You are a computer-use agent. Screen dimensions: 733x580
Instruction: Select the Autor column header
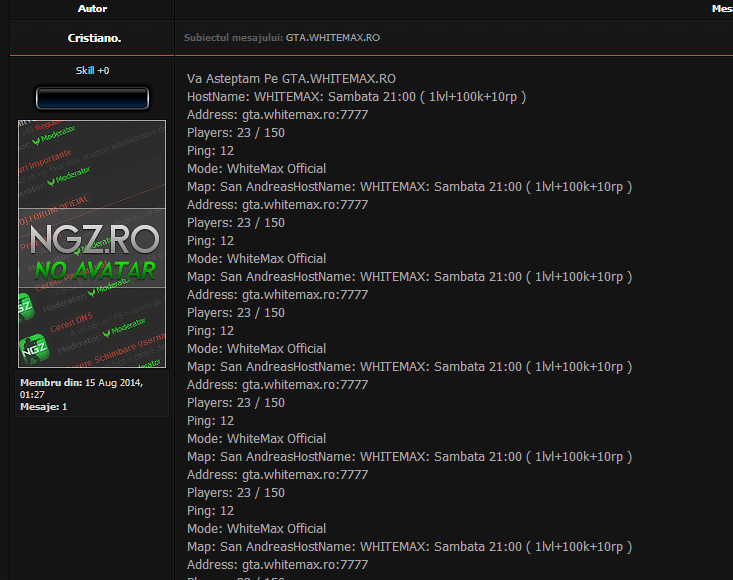92,8
